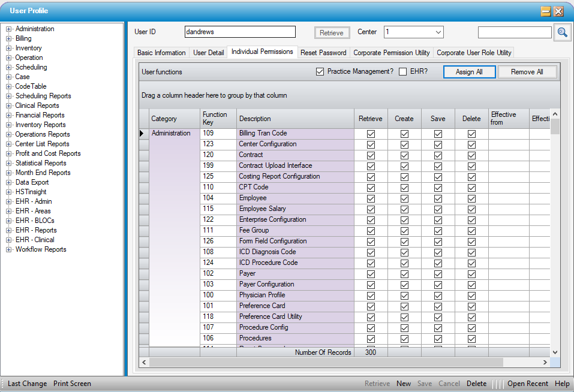574x392 pixels.
Task: Close the User Profile window
Action: point(558,11)
